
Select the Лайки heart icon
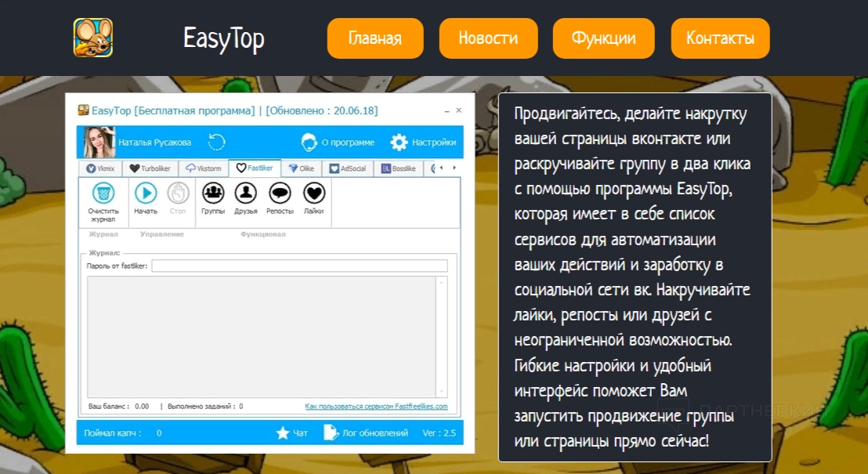coord(314,194)
